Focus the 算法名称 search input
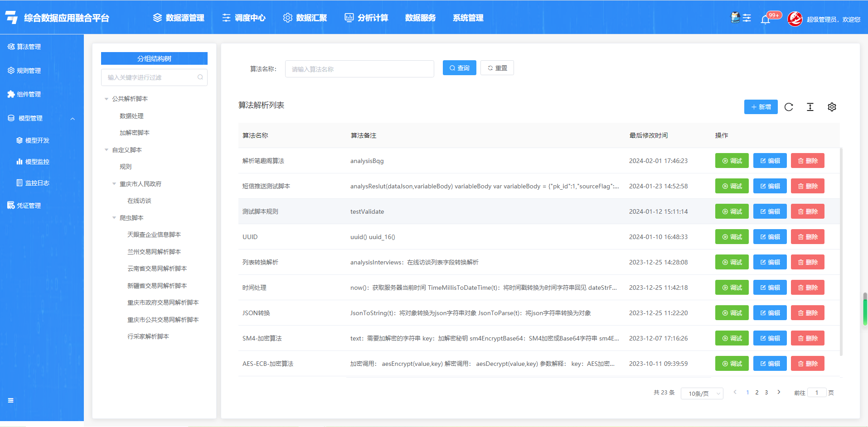 tap(359, 69)
